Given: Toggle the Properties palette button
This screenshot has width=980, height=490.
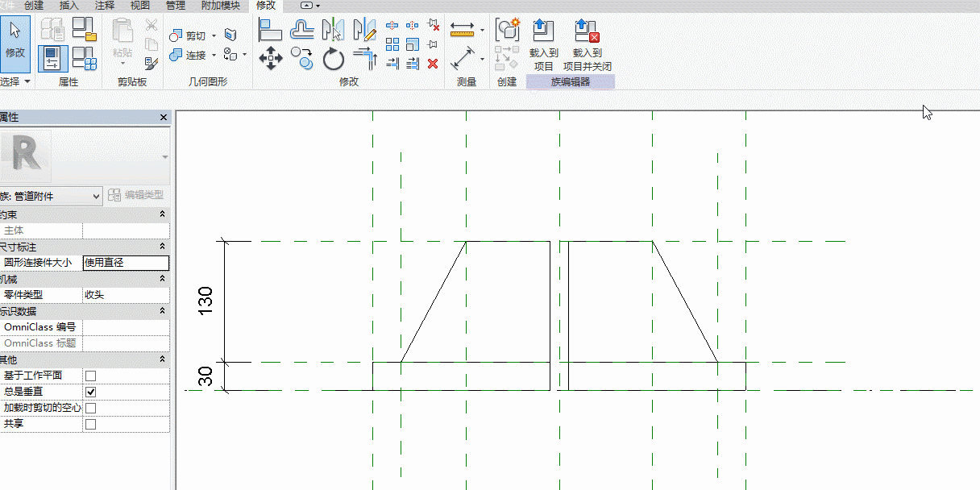Looking at the screenshot, I should click(x=52, y=58).
